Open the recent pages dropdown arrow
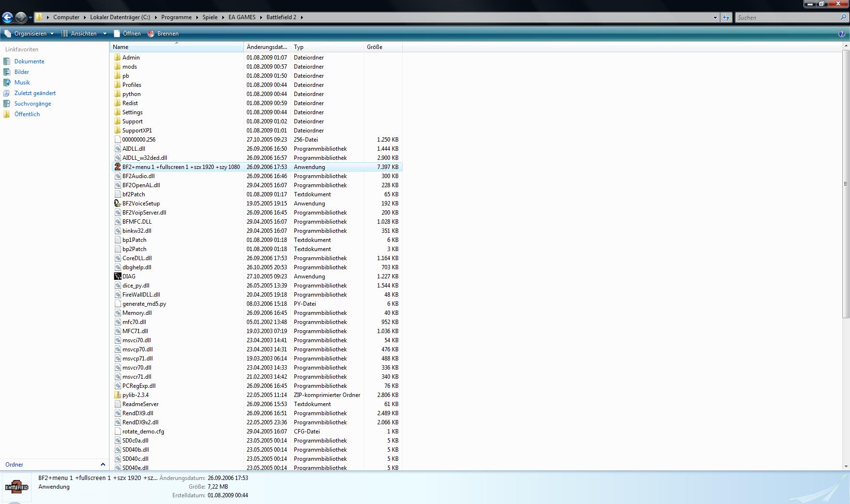The height and width of the screenshot is (504, 850). pyautogui.click(x=30, y=18)
